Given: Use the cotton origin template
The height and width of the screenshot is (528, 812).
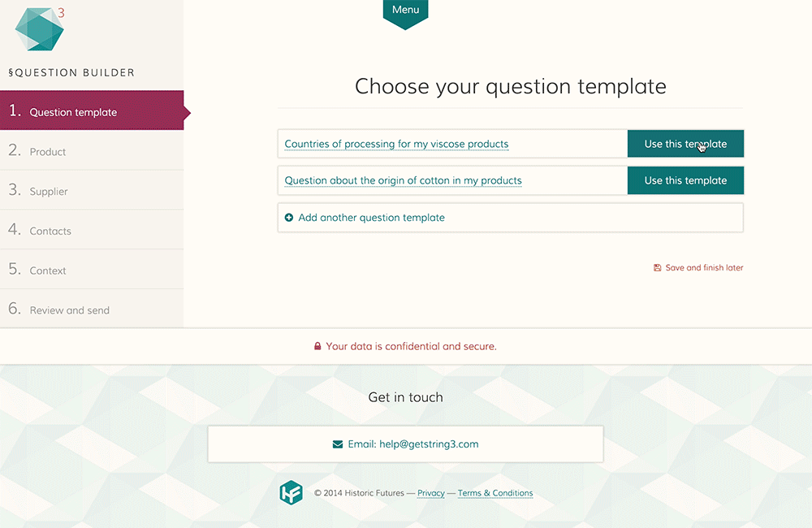Looking at the screenshot, I should (685, 180).
